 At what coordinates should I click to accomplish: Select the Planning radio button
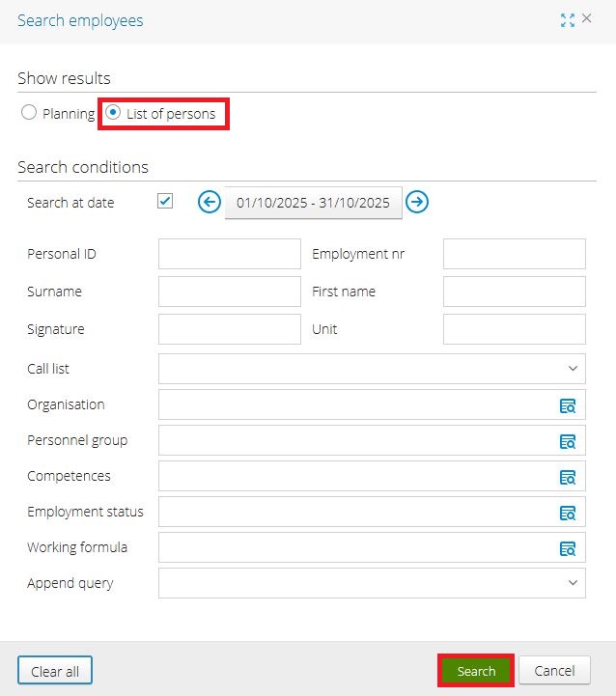click(29, 113)
